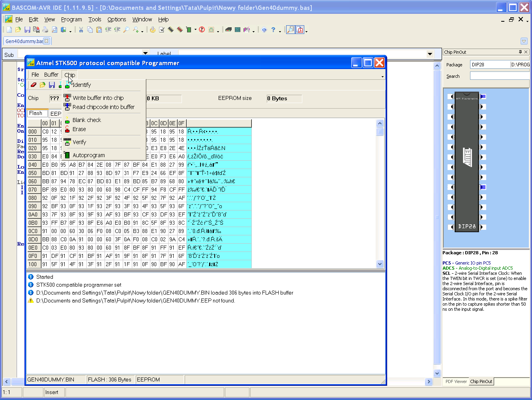Click the blue Help question mark icon
532x400 pixels.
tap(273, 30)
